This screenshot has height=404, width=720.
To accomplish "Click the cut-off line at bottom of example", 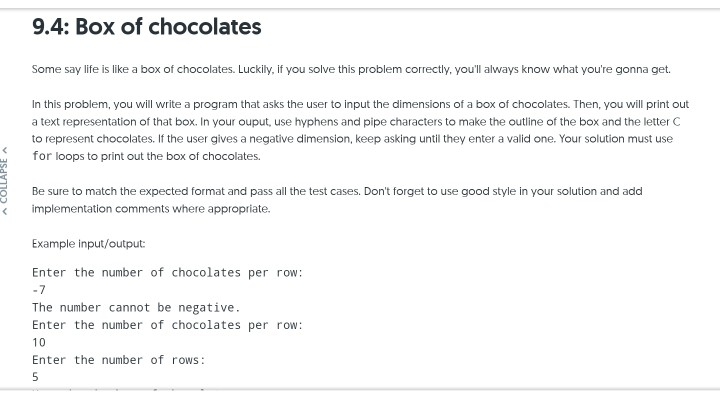I will (x=119, y=389).
